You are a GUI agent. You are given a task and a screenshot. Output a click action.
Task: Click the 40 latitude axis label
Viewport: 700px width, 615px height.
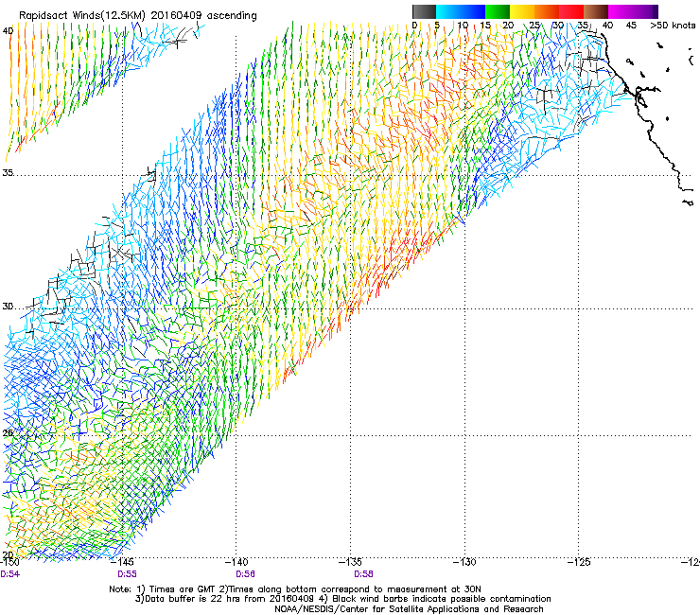(x=8, y=31)
